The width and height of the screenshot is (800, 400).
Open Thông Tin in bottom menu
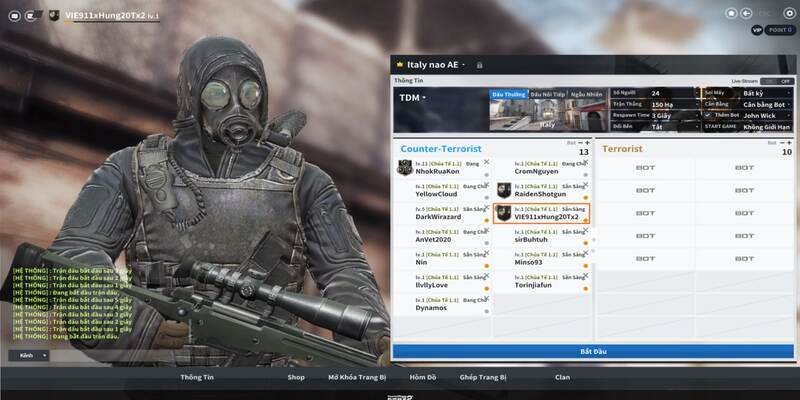pos(197,378)
